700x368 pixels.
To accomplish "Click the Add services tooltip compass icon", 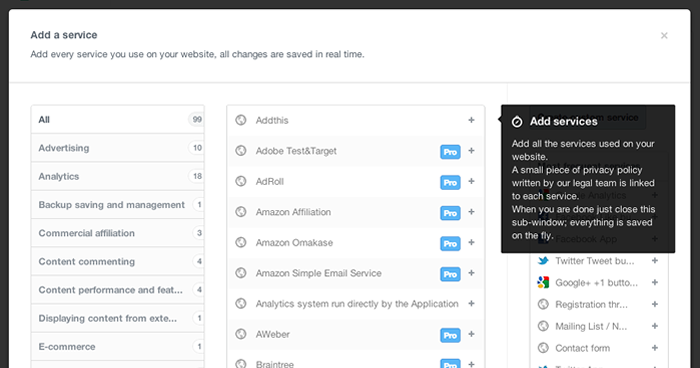I will [x=517, y=121].
